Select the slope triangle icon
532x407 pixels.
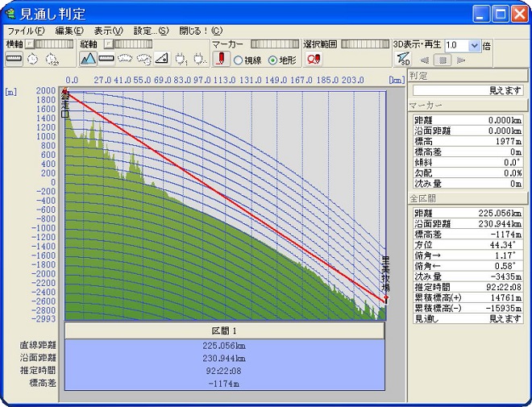point(162,59)
